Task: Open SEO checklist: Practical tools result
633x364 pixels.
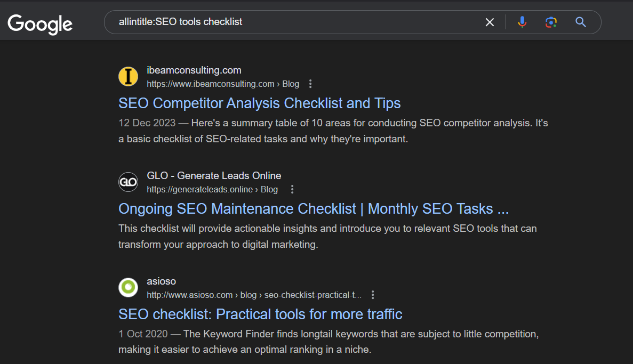Action: pyautogui.click(x=260, y=314)
